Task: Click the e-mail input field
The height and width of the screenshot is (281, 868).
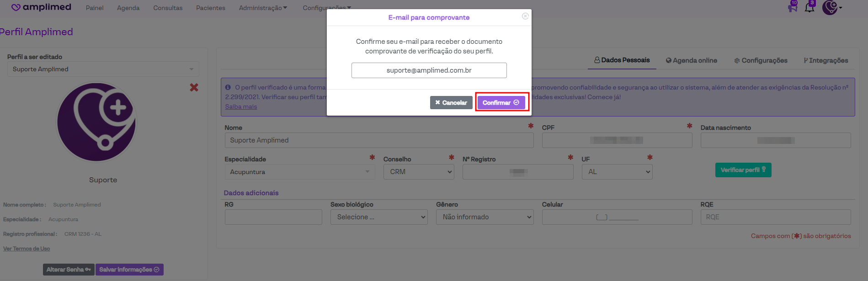Action: (x=429, y=70)
